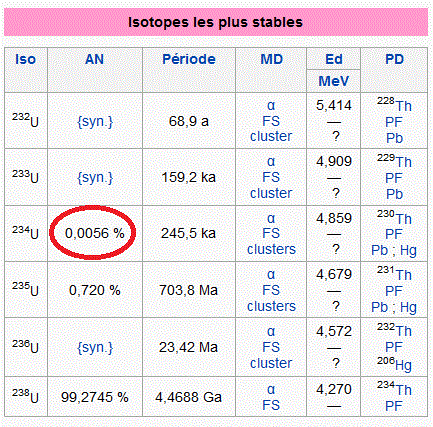Image resolution: width=433 pixels, height=427 pixels.
Task: Open the α decay link for 238U
Action: coord(271,390)
